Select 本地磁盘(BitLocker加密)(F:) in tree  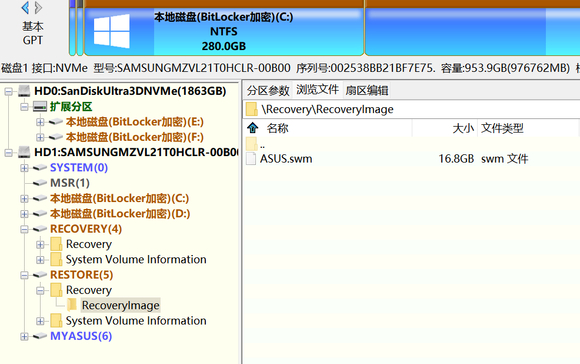tap(135, 138)
